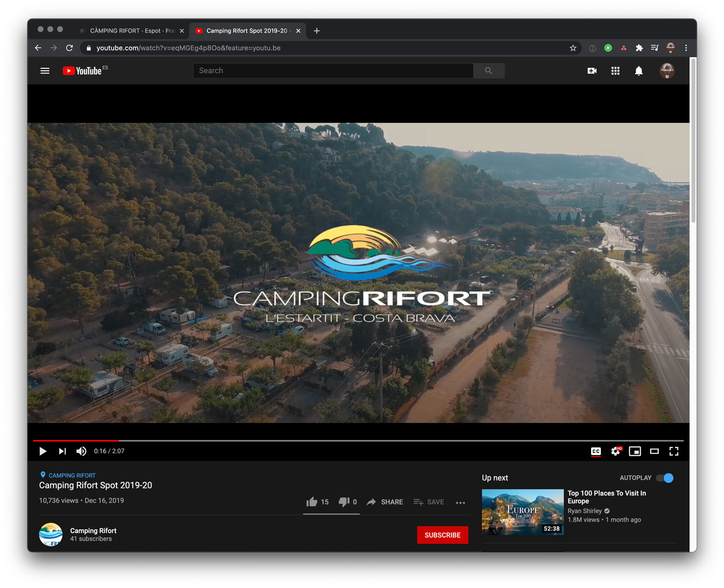The image size is (724, 588).
Task: Focus the YouTube search field
Action: pyautogui.click(x=334, y=71)
